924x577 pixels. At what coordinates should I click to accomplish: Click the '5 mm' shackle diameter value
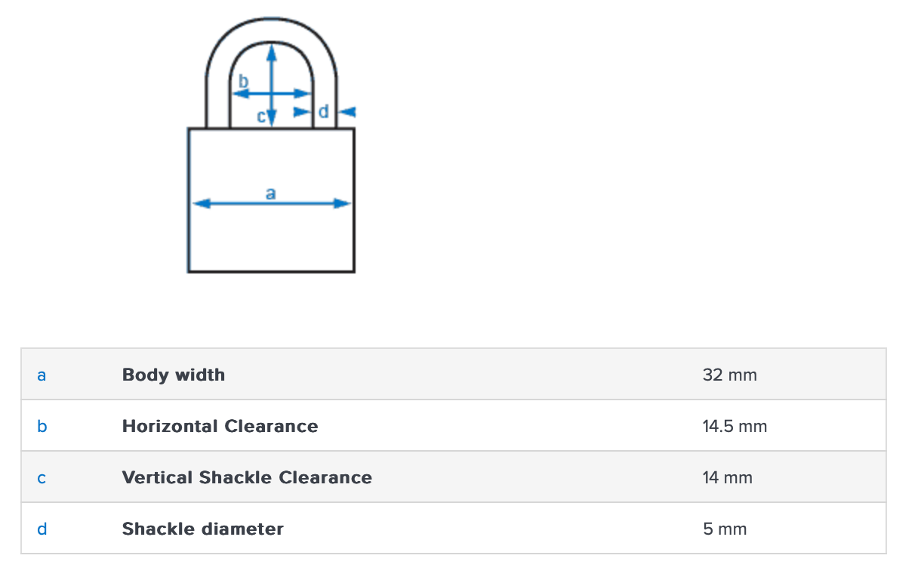pyautogui.click(x=725, y=529)
